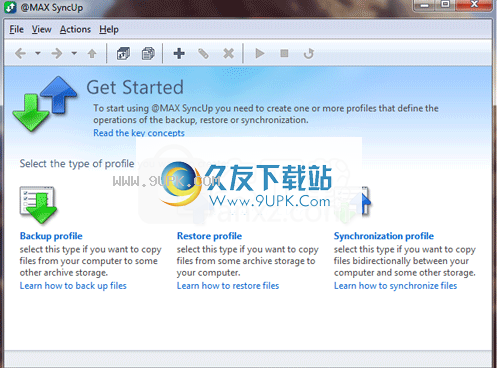
Task: Click the Back navigation arrow
Action: [x=21, y=53]
